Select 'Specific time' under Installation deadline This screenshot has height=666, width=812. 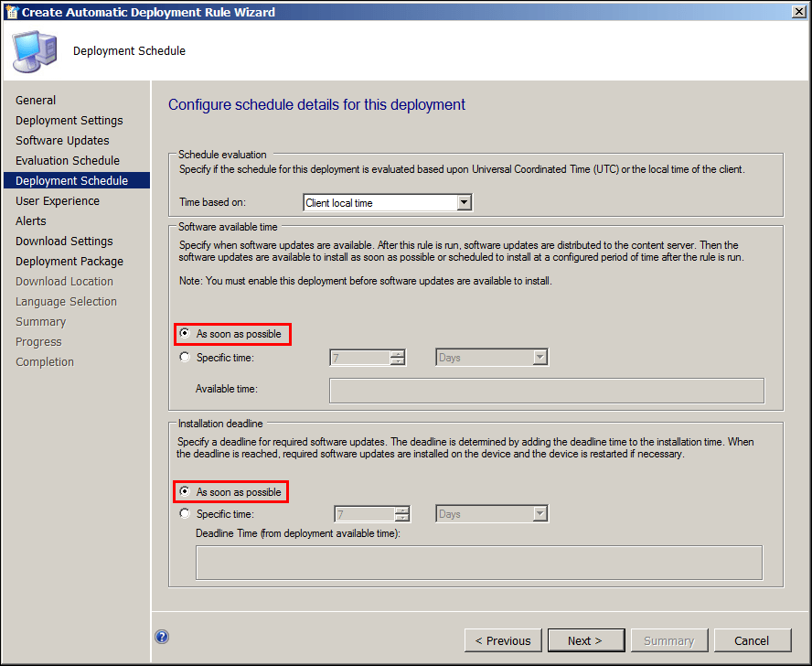pos(186,514)
